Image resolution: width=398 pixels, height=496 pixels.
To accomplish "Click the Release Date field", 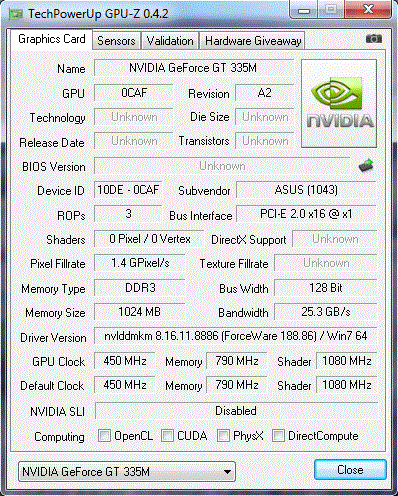I will [134, 141].
